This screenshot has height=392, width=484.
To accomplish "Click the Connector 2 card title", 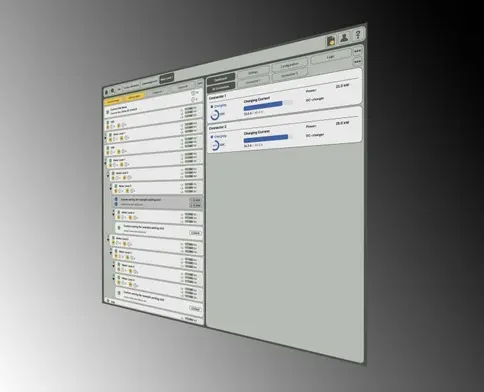I will click(218, 128).
